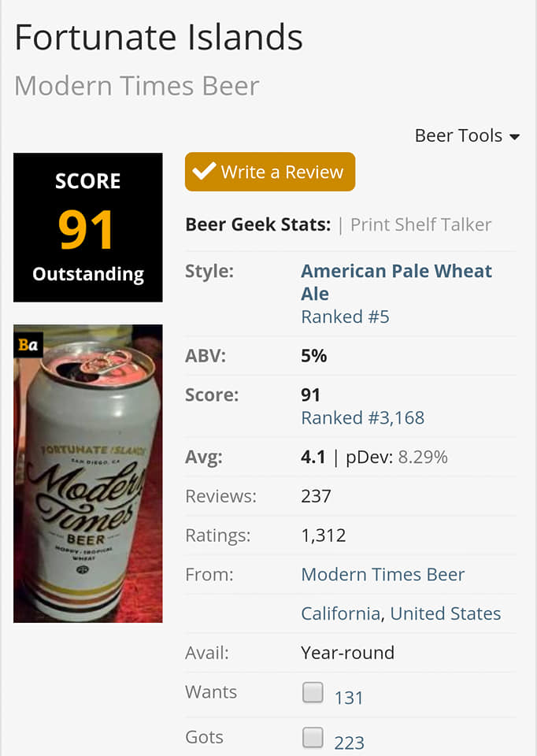
Task: Click the BA logo badge on photo
Action: coord(28,344)
